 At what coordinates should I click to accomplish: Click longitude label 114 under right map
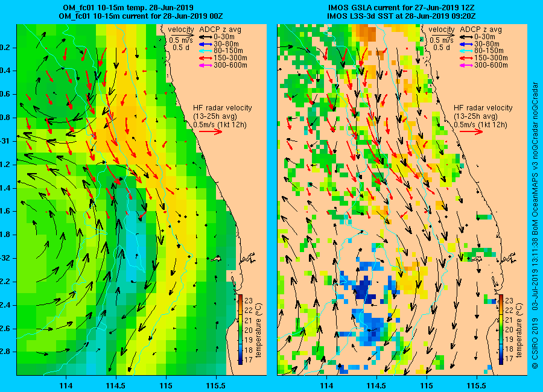click(x=326, y=385)
